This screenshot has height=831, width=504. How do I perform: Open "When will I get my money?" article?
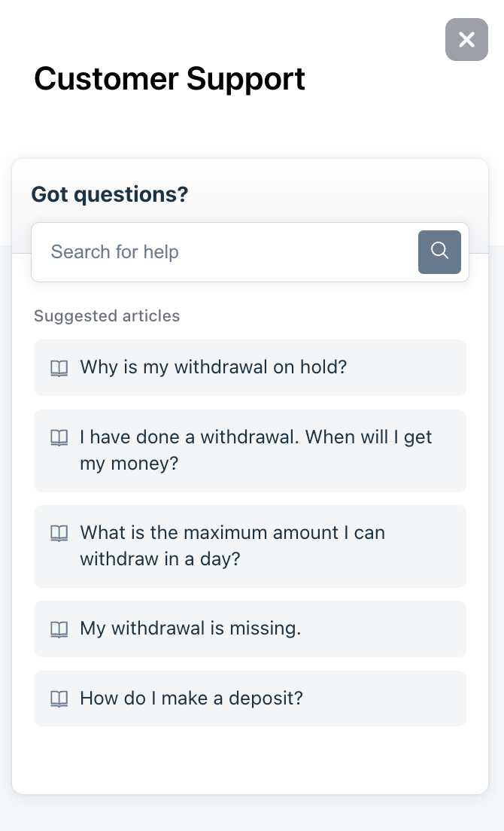tap(256, 450)
